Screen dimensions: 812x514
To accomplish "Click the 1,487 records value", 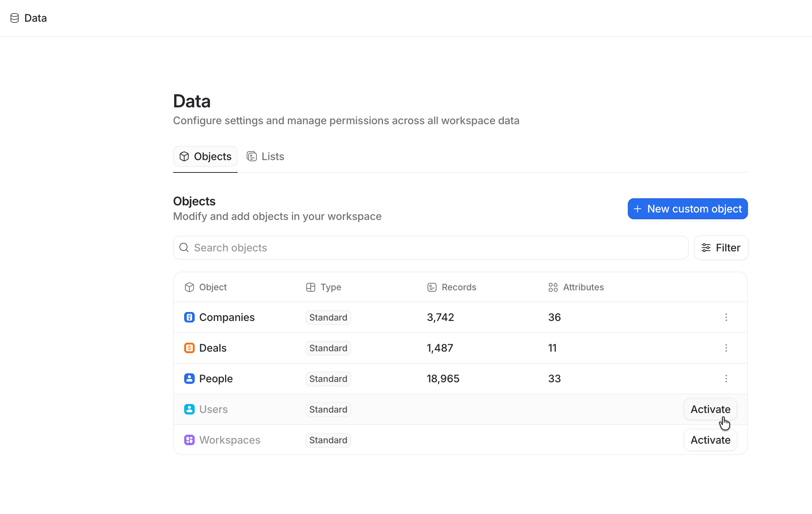I will 440,348.
